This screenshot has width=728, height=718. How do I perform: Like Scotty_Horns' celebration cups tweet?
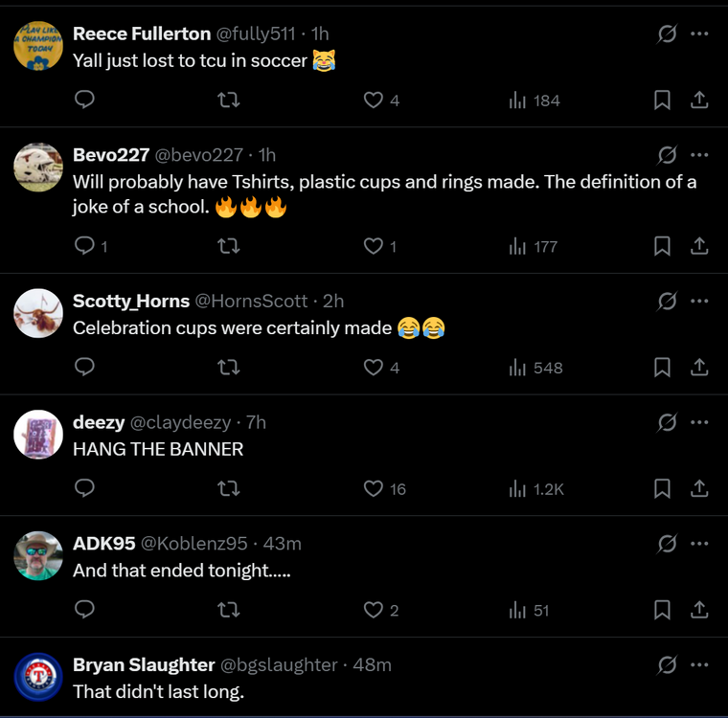tap(374, 368)
